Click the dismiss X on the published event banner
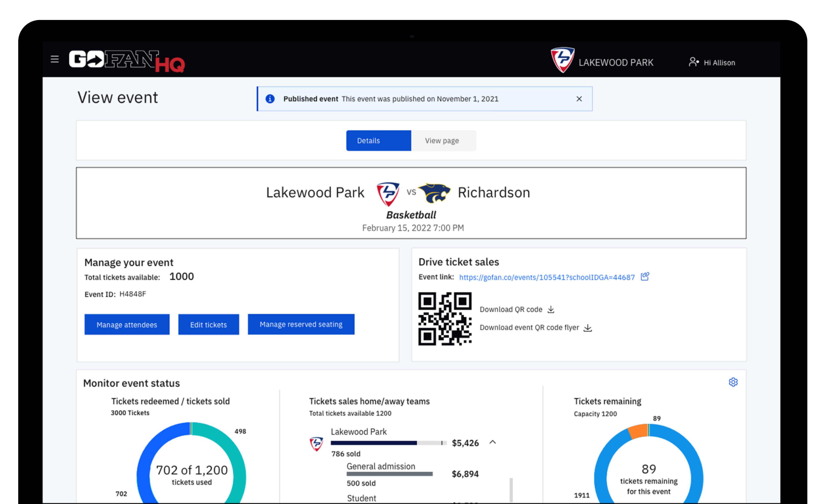The image size is (826, 504). tap(579, 98)
